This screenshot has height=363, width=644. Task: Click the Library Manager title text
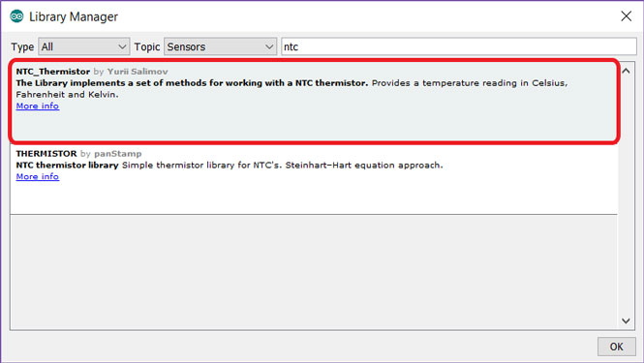(x=74, y=16)
